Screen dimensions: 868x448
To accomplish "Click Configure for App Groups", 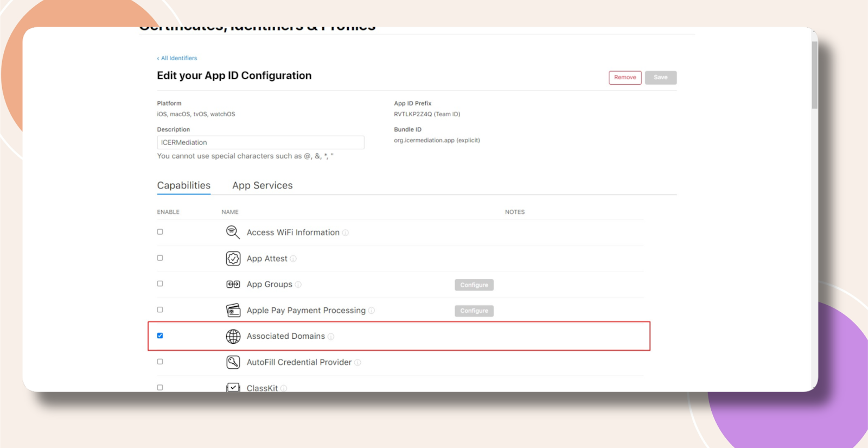I will (474, 285).
